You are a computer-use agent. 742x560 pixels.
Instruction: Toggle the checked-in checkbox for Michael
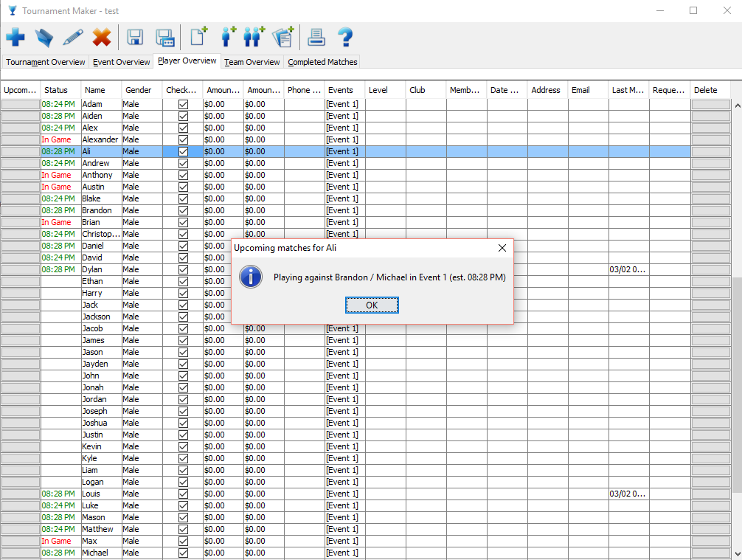coord(183,553)
